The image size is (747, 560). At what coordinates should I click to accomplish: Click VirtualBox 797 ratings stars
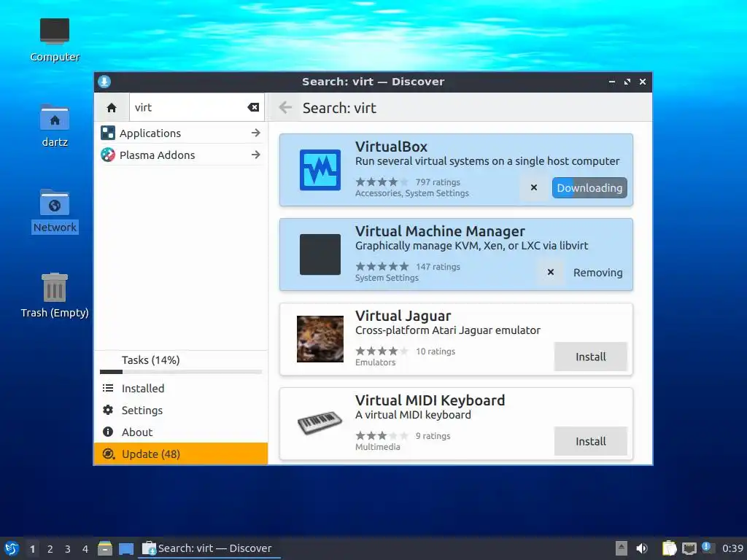pos(382,182)
